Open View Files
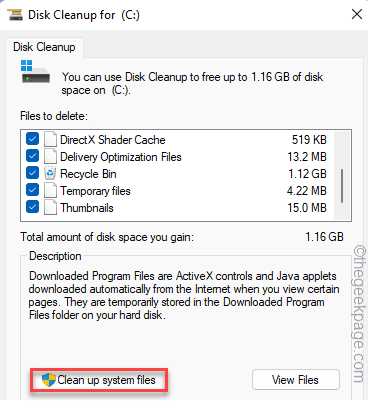The height and width of the screenshot is (404, 368). pyautogui.click(x=296, y=380)
